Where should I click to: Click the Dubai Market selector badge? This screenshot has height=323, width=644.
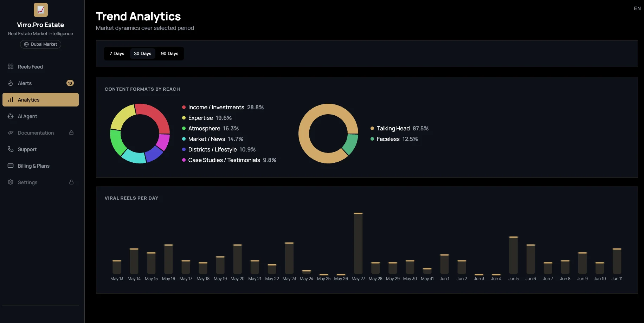[40, 44]
